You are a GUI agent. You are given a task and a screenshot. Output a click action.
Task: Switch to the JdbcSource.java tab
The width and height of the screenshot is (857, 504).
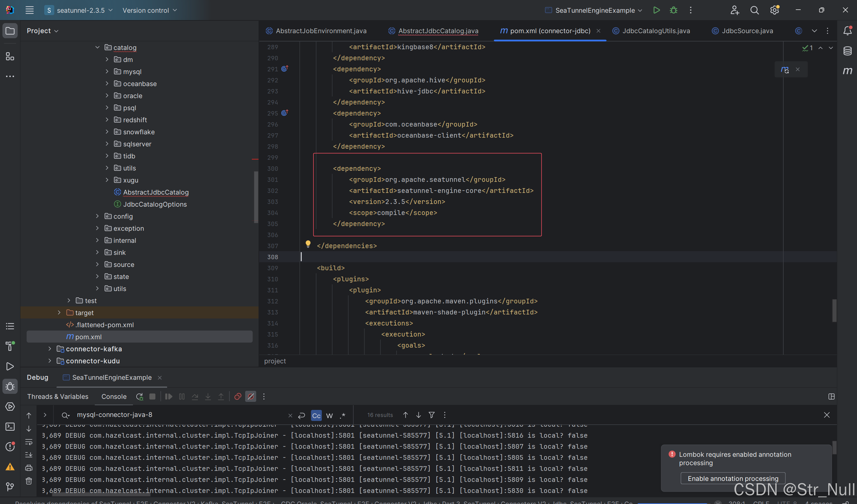(742, 30)
